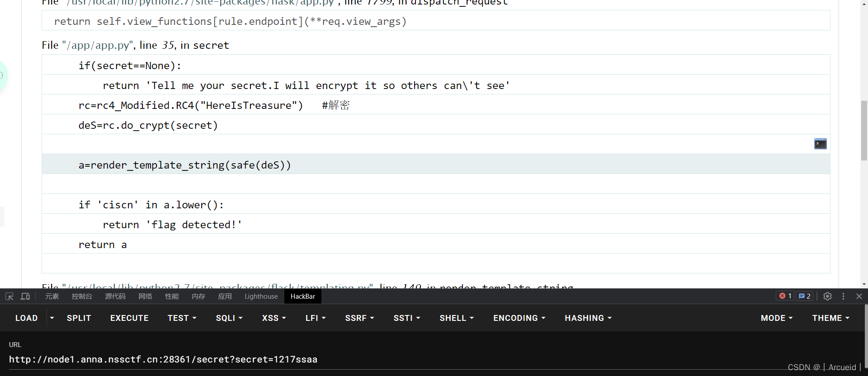Open the LFI dropdown

[316, 318]
